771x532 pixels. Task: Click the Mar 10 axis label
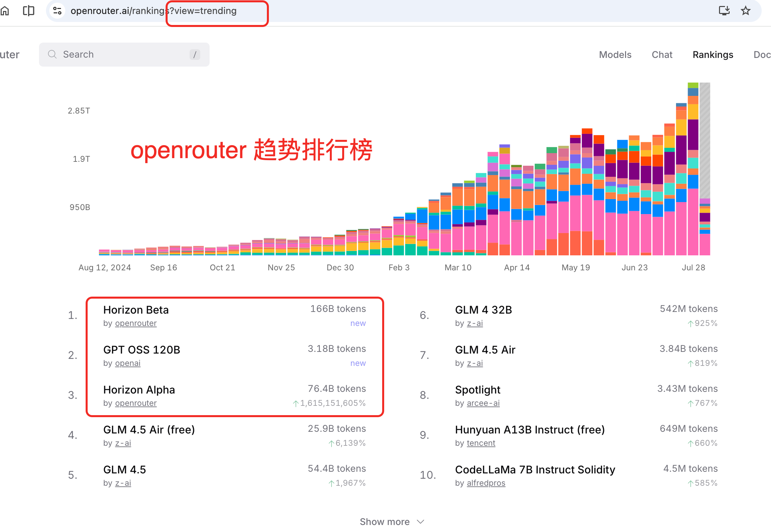point(458,268)
